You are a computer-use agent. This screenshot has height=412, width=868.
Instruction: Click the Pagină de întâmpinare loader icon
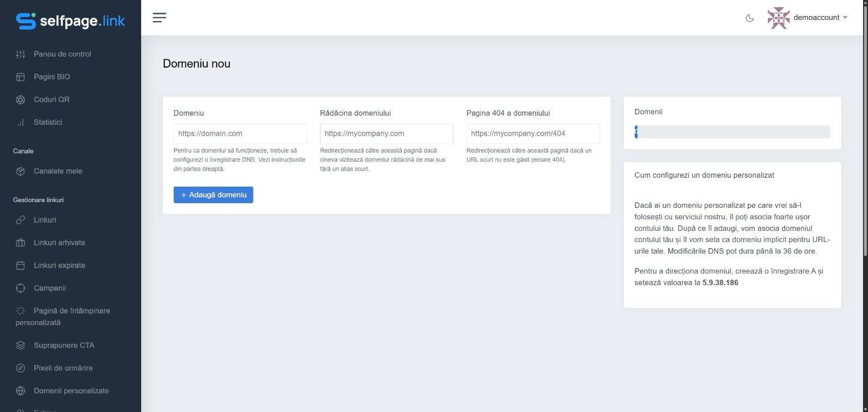pos(20,311)
